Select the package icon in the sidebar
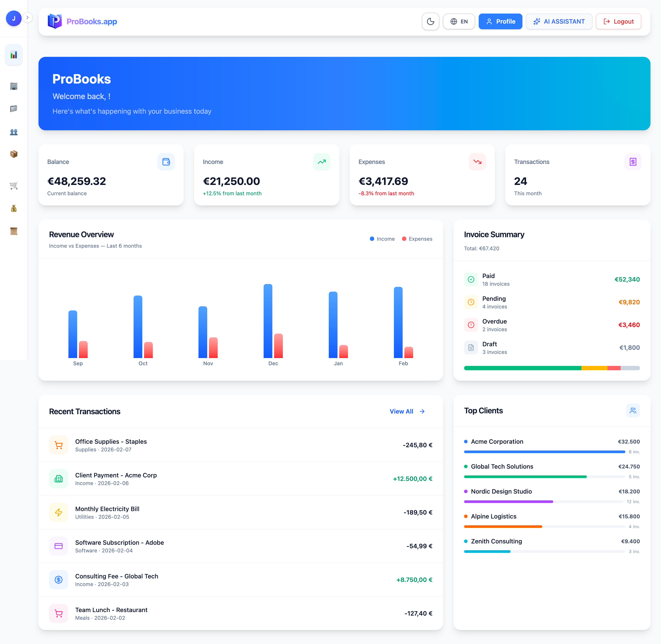The image size is (661, 644). click(x=14, y=154)
